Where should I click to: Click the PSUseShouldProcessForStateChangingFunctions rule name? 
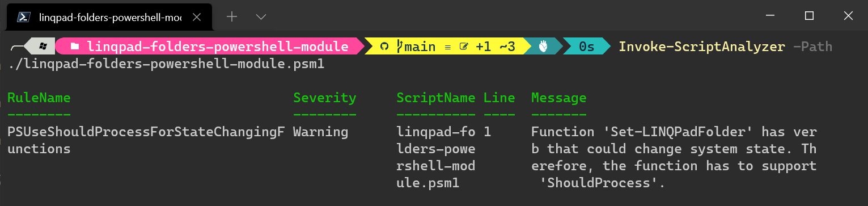(x=146, y=141)
